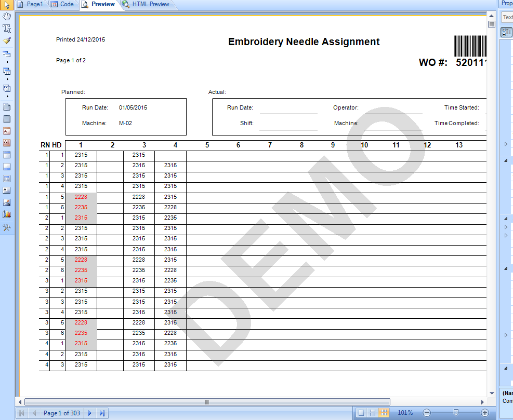Insert the upper red 'A' band
Image resolution: width=513 pixels, height=420 pixels.
coord(7,131)
